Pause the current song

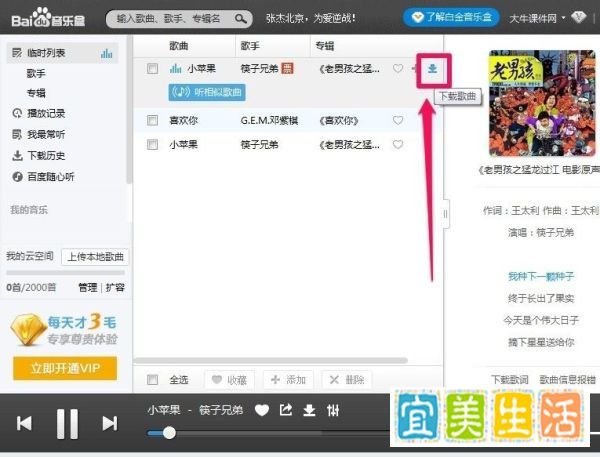tap(67, 424)
